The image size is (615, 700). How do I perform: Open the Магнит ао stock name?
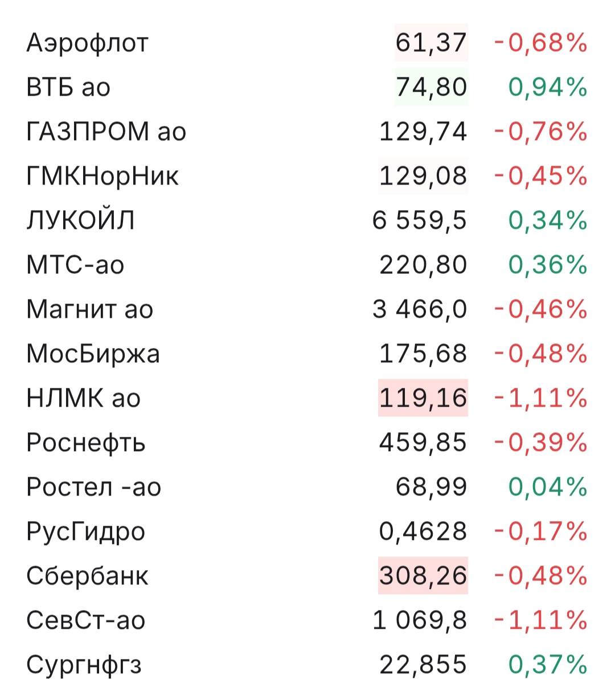coord(90,309)
